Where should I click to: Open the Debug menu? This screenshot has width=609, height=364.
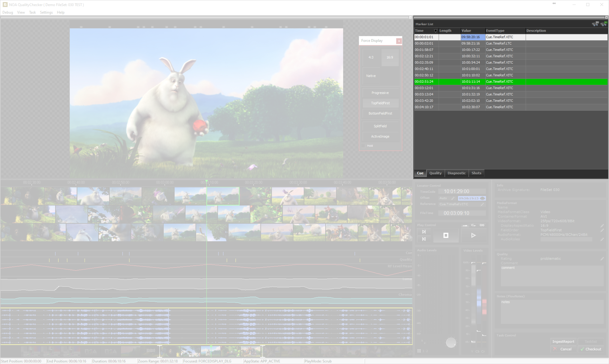coord(8,12)
